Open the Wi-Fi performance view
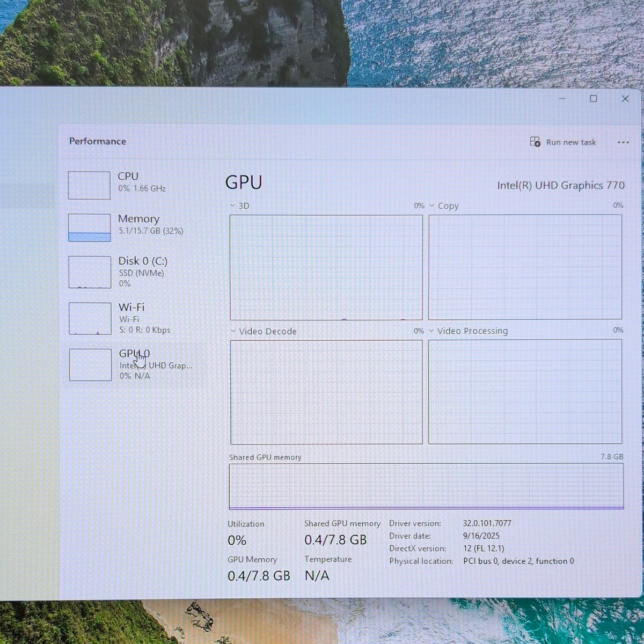644x644 pixels. tap(133, 318)
